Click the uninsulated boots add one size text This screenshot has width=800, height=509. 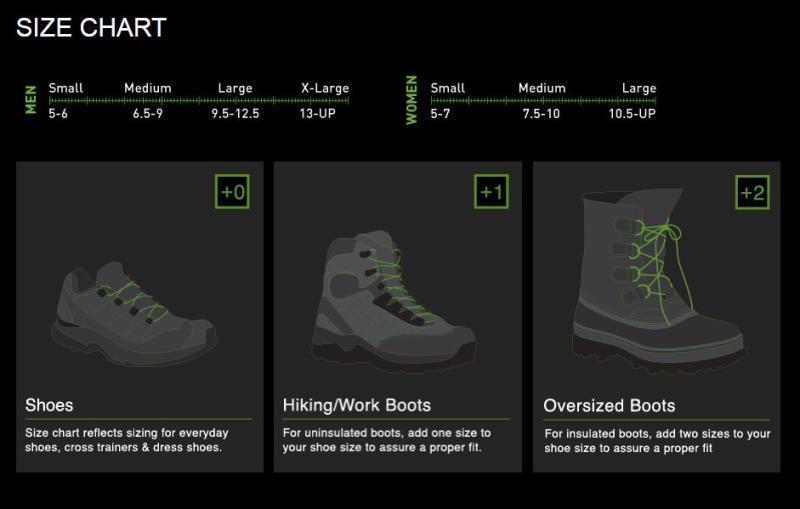(x=387, y=440)
